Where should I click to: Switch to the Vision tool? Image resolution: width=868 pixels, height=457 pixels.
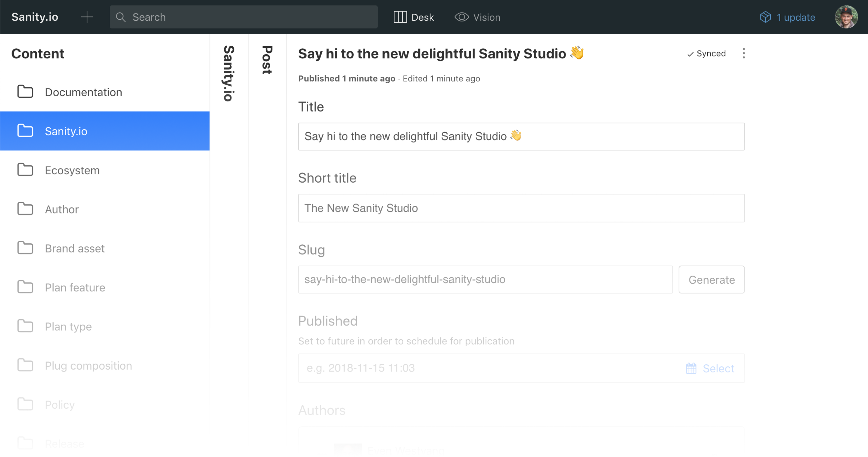[x=477, y=17]
